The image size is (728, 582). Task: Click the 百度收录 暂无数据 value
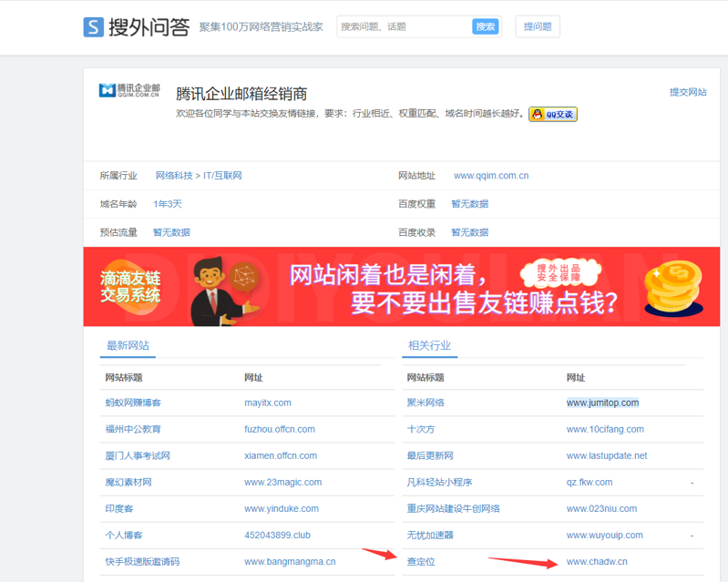470,232
